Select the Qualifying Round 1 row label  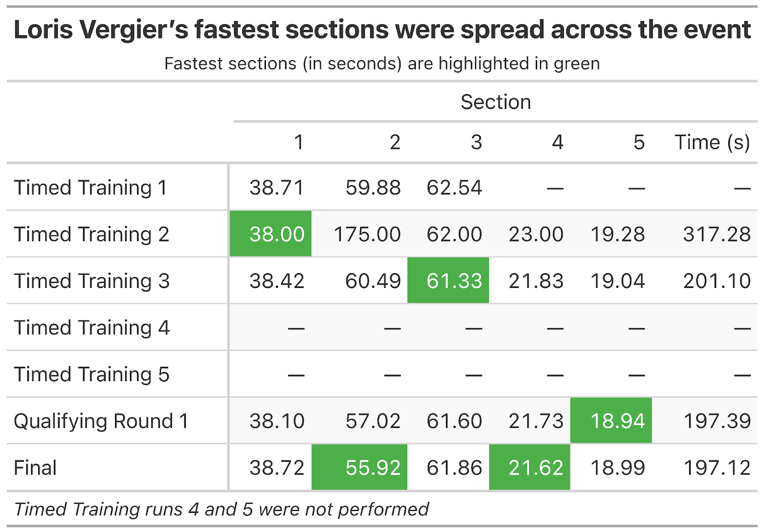tap(101, 421)
